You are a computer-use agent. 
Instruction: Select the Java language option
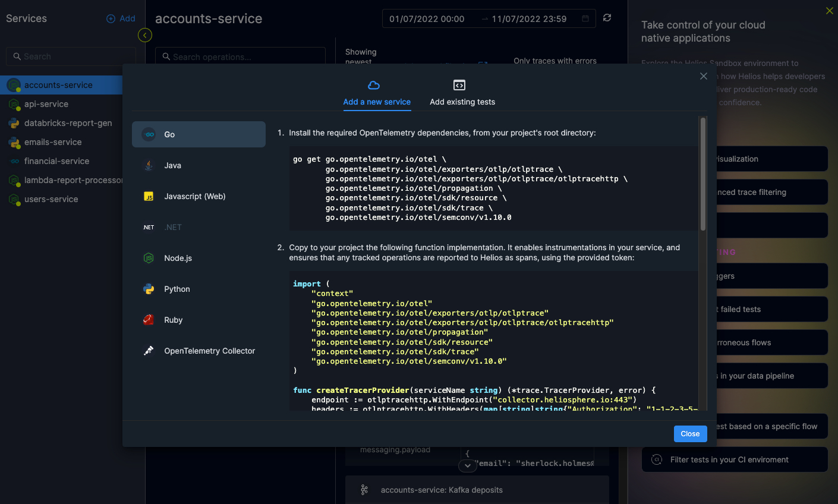click(199, 165)
